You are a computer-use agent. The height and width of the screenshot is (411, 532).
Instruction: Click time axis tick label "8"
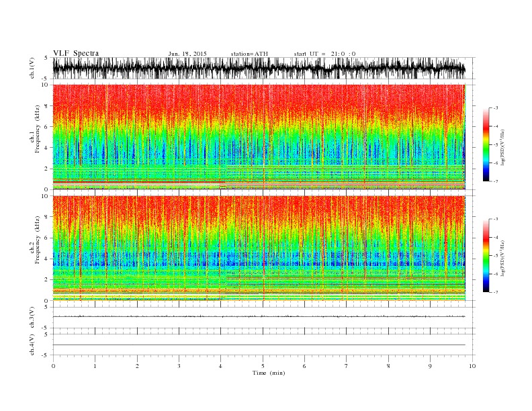[388, 366]
